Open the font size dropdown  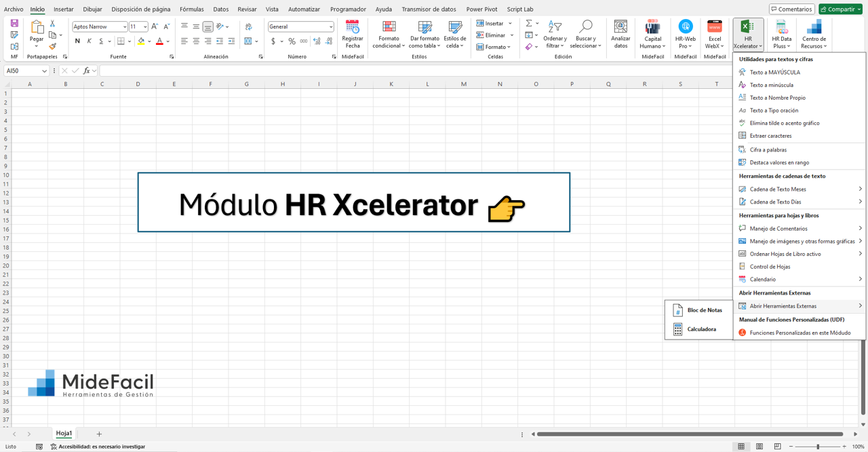(x=145, y=26)
